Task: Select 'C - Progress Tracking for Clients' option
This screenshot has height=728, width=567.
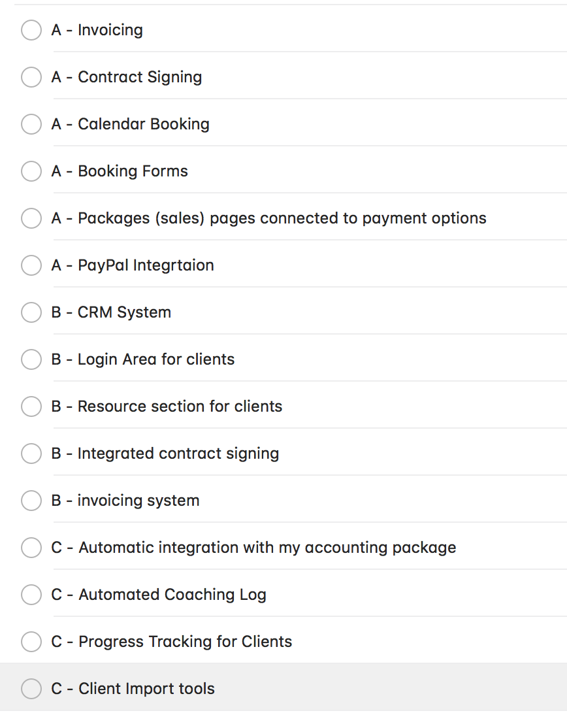Action: click(31, 642)
